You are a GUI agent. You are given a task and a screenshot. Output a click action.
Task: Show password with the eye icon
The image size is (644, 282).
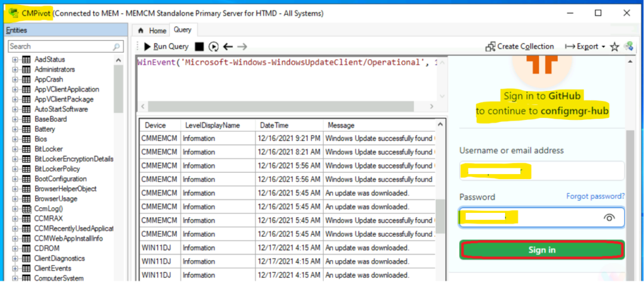609,218
